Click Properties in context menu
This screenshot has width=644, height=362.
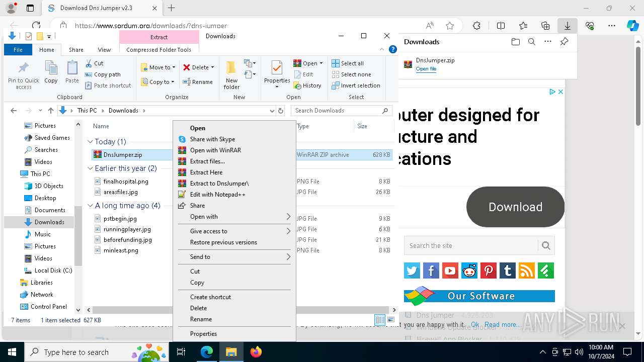234,334
